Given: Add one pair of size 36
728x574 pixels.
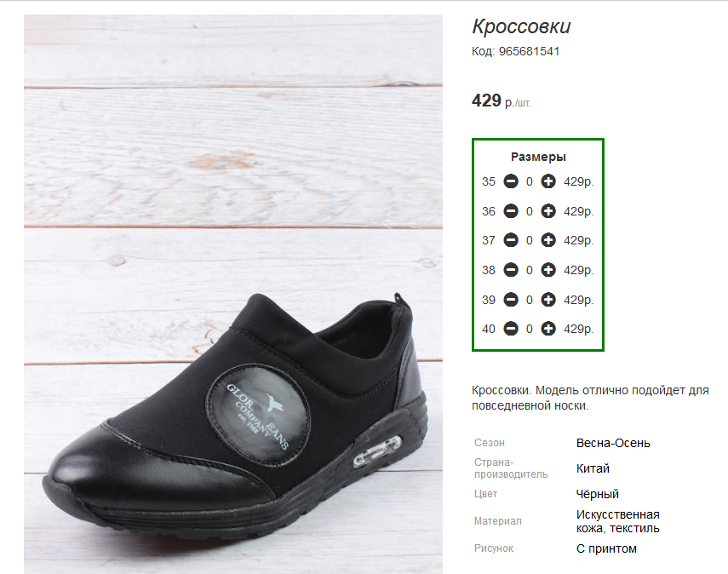Looking at the screenshot, I should point(548,211).
